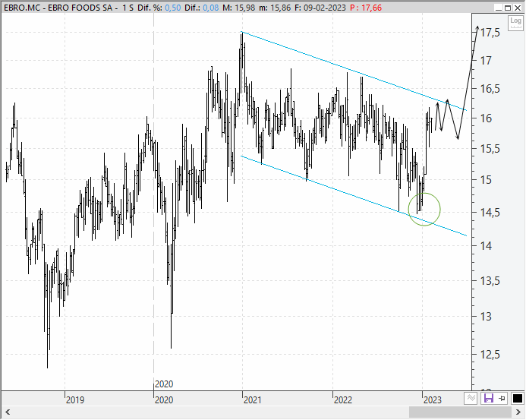Click the 12,5 price axis label

point(490,355)
